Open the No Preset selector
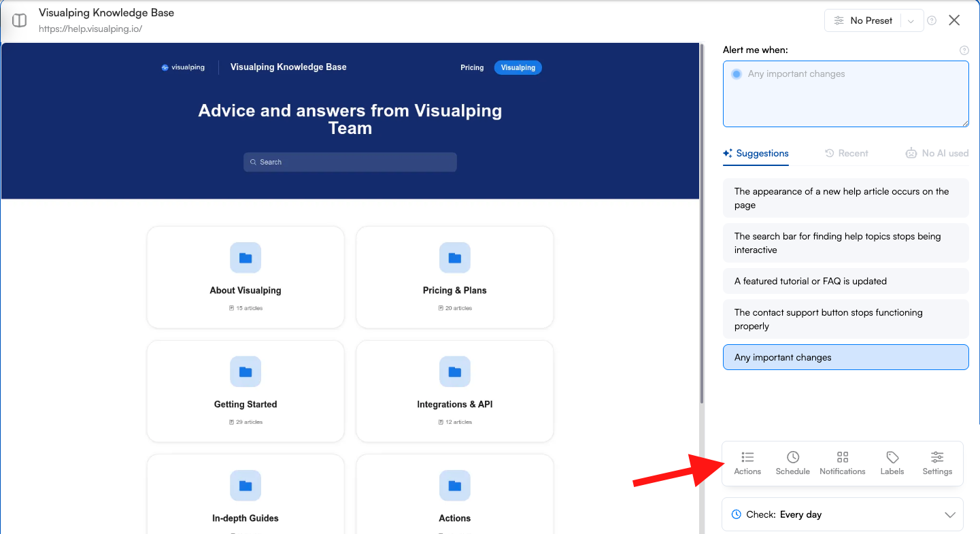Image resolution: width=980 pixels, height=534 pixels. coord(863,20)
